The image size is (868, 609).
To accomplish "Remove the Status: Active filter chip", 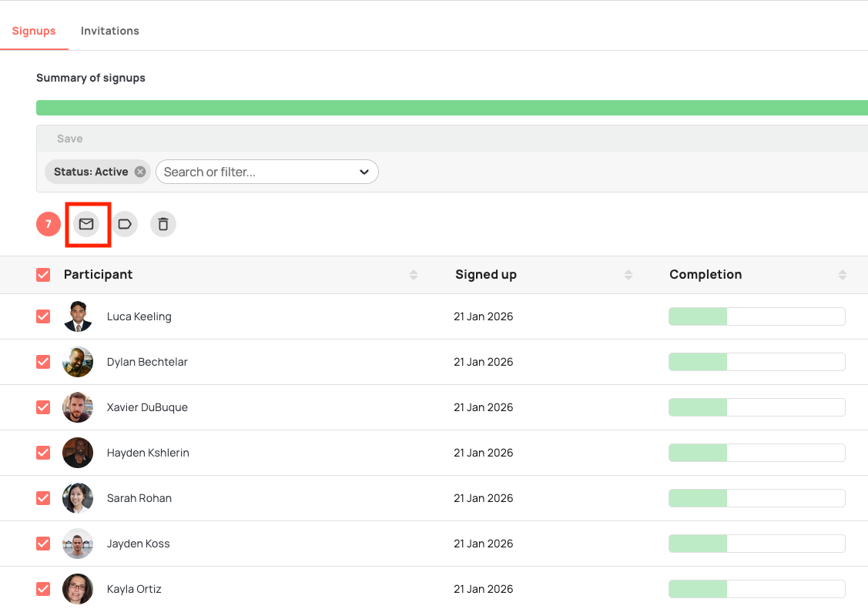I will (x=139, y=172).
